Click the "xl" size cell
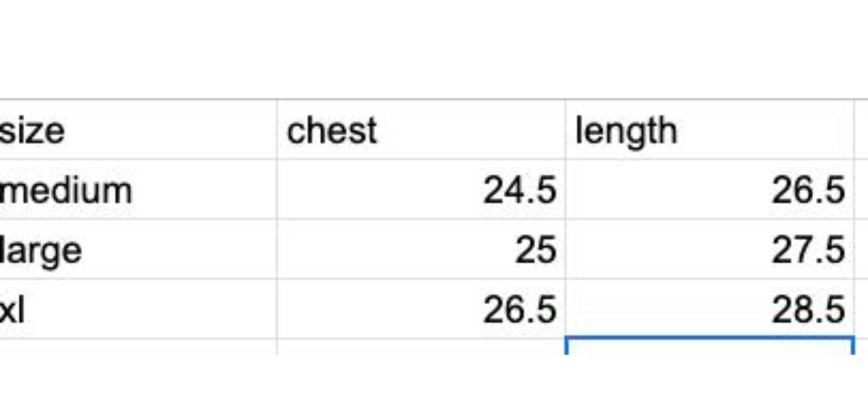This screenshot has height=409, width=868. tap(137, 309)
